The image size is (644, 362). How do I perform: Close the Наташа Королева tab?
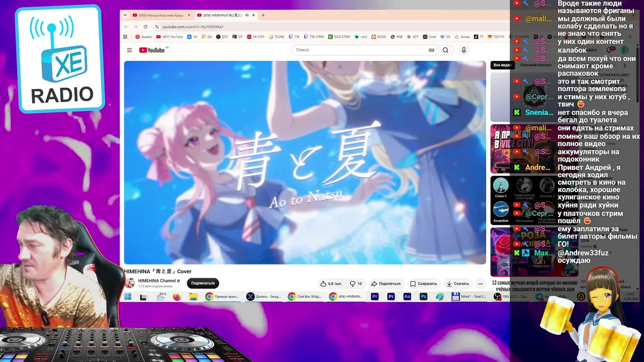click(x=189, y=15)
